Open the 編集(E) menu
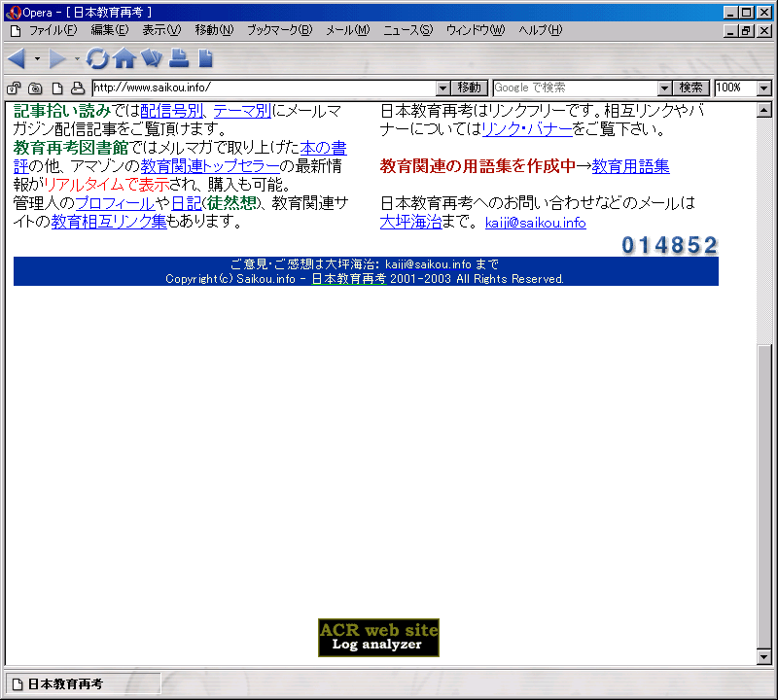 110,31
